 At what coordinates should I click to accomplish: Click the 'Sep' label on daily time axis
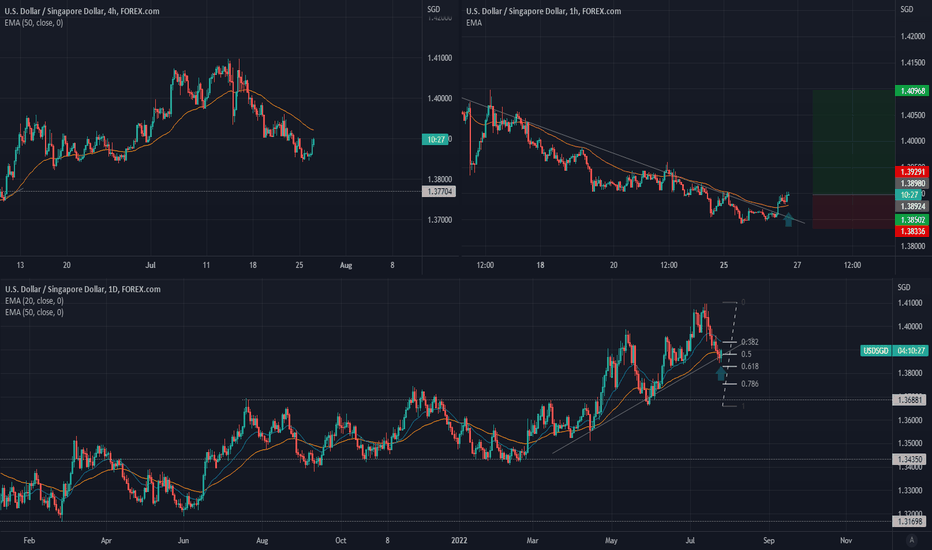[x=769, y=540]
